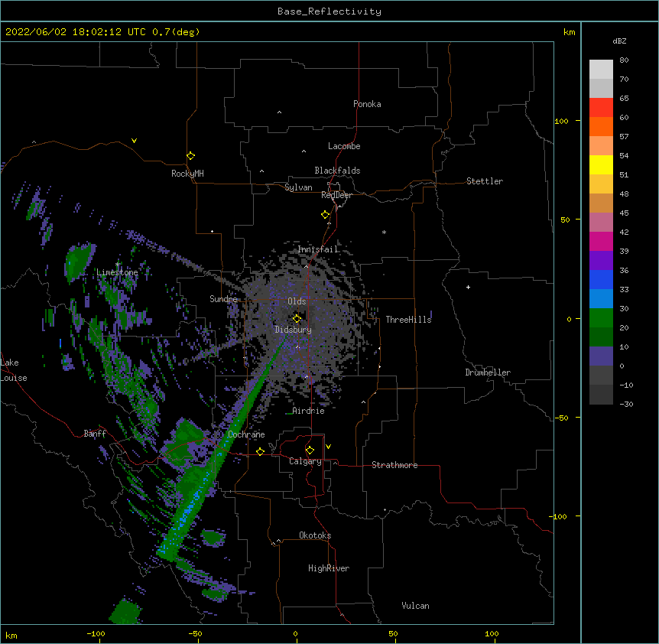This screenshot has height=644, width=659.
Task: Click the Stettler city label
Action: tap(485, 181)
